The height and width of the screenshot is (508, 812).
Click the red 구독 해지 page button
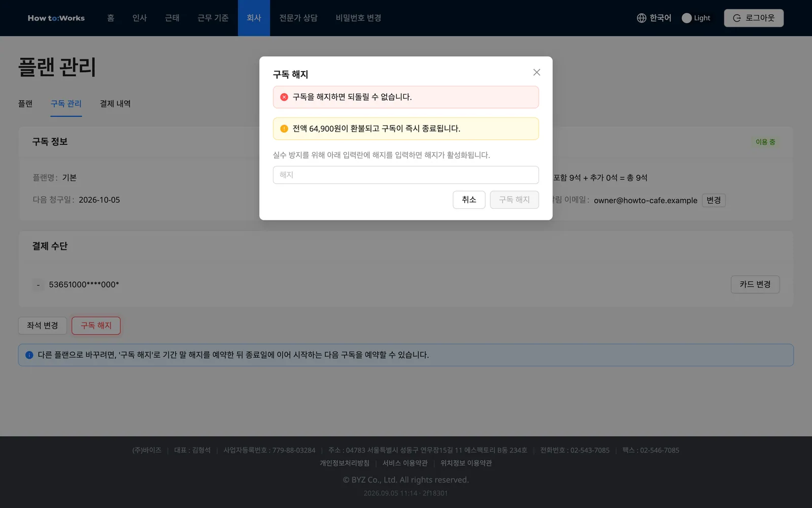point(96,326)
